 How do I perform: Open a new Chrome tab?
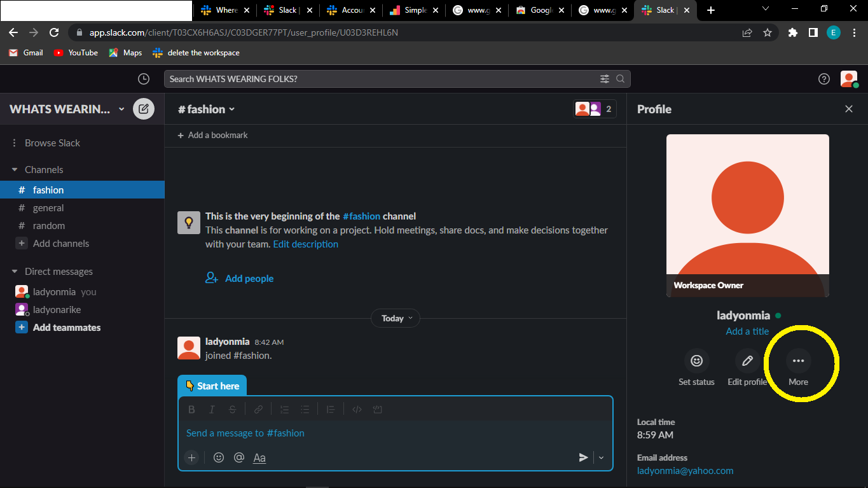pos(711,10)
